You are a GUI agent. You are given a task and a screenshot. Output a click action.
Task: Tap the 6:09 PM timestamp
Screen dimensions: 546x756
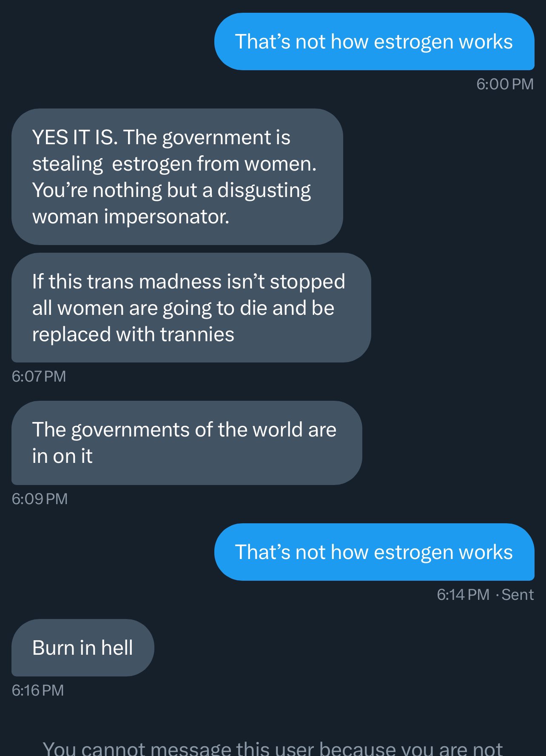[x=40, y=499]
